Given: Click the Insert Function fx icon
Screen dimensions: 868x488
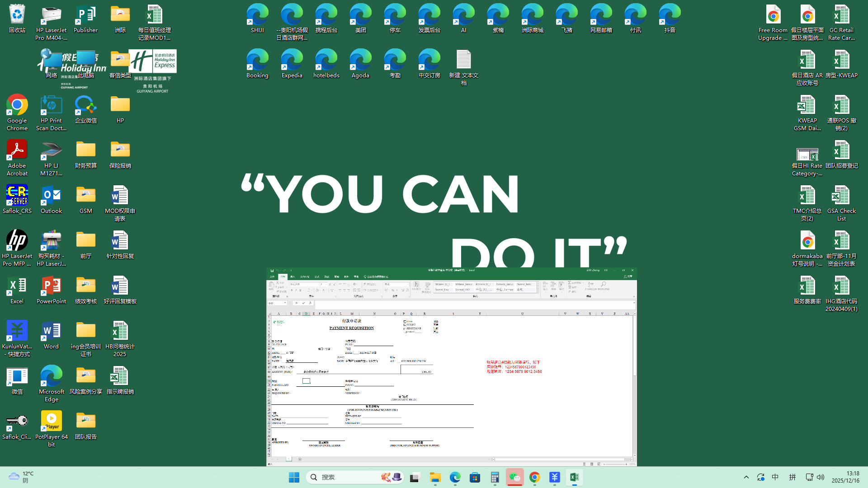Looking at the screenshot, I should 310,303.
